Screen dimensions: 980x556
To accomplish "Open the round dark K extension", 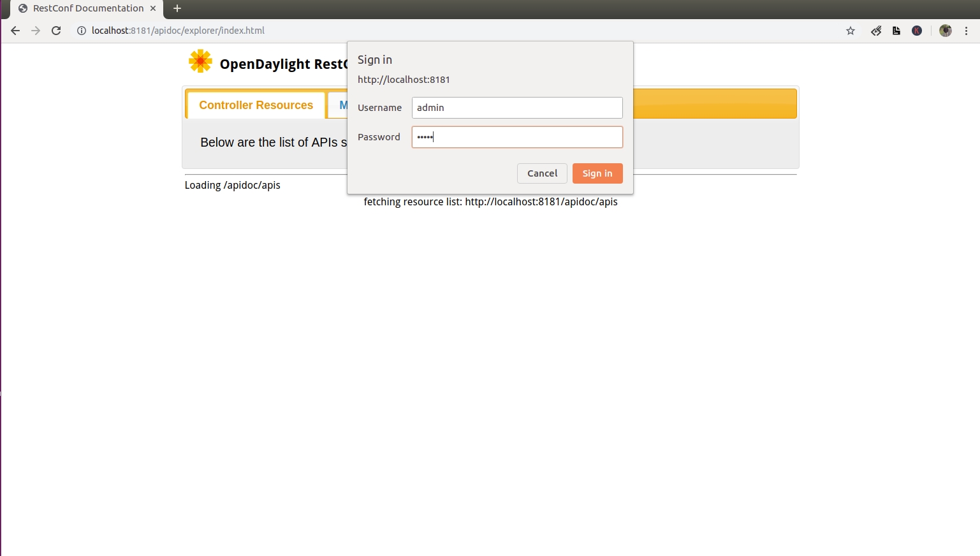I will click(x=917, y=31).
